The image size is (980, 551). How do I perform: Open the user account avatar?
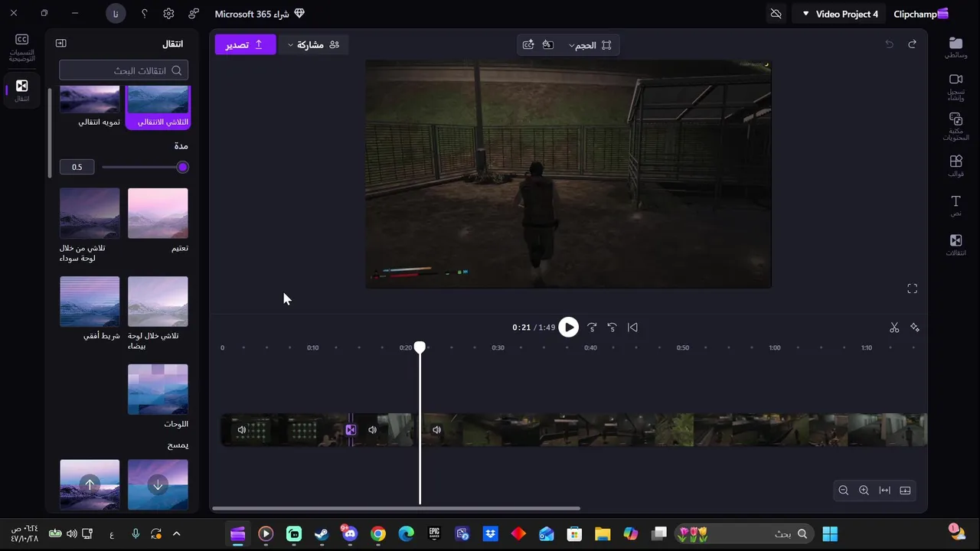(116, 14)
